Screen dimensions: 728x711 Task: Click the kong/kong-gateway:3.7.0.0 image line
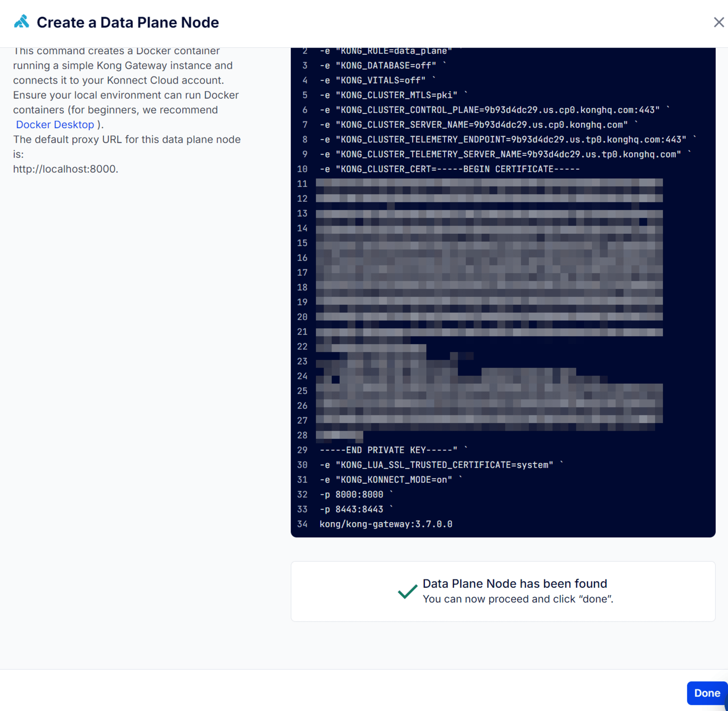[x=385, y=524]
